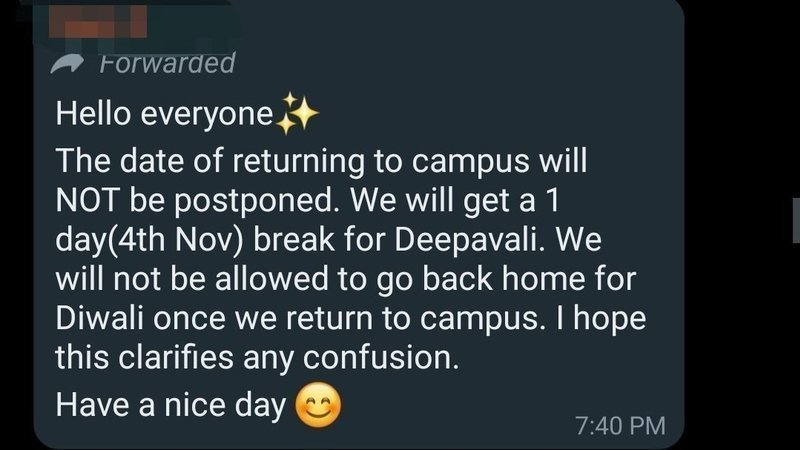Click the "Have a nice day" text
Viewport: 800px width, 450px height.
(172, 404)
